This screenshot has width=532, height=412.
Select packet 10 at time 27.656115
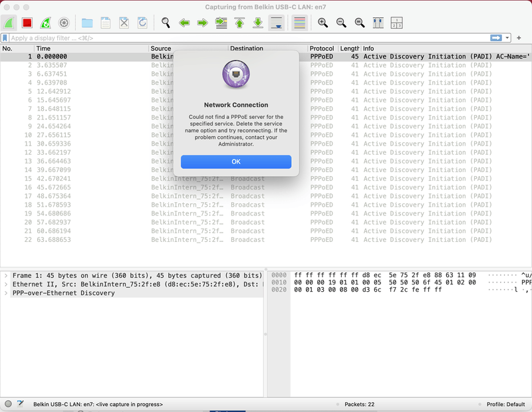tap(266, 135)
